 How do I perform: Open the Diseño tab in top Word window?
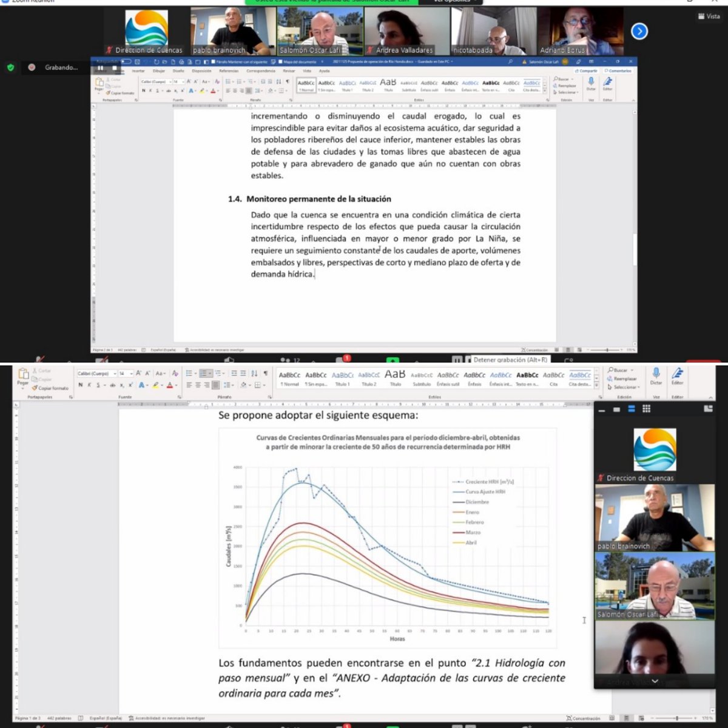178,71
